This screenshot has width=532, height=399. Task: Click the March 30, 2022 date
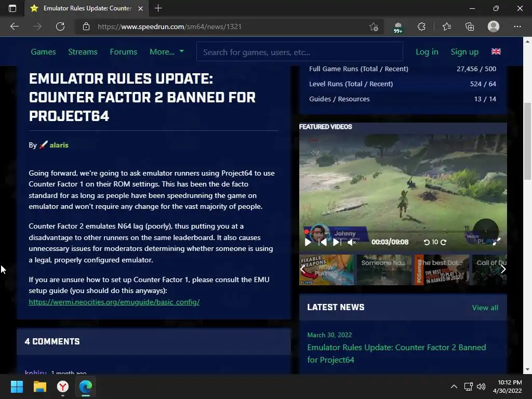click(329, 335)
